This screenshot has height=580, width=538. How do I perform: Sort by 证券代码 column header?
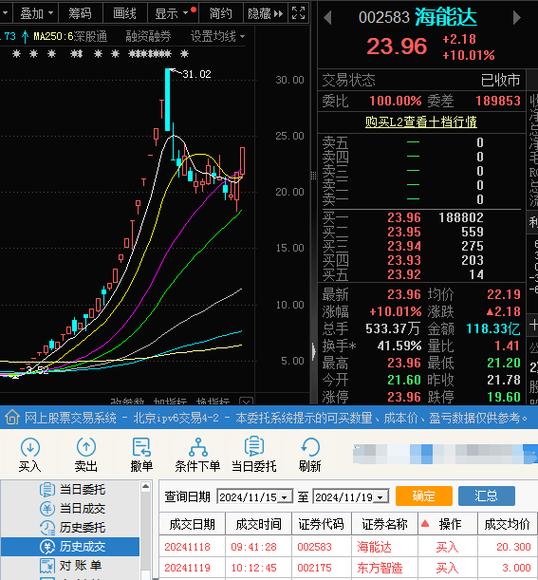[x=321, y=524]
